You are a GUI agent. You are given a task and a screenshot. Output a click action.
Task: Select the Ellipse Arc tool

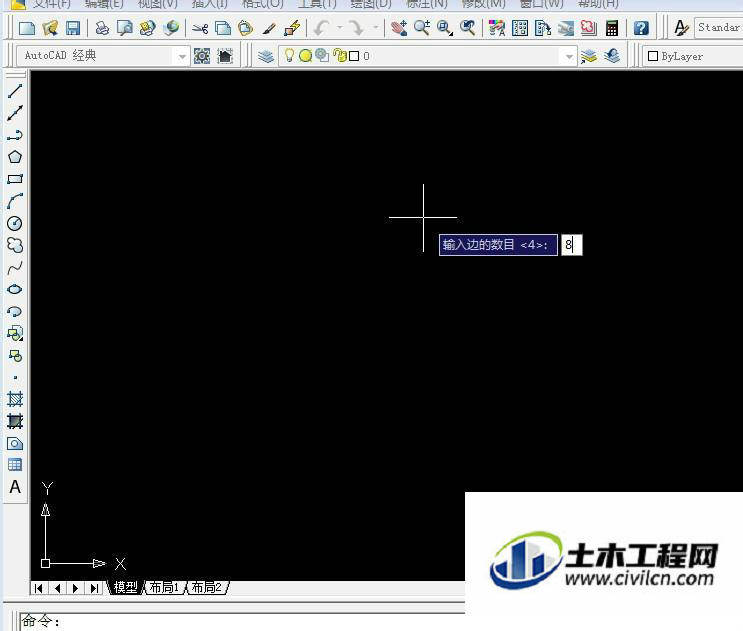[x=15, y=311]
